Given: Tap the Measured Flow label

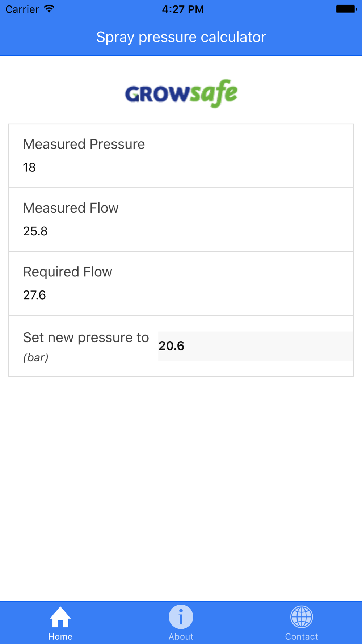Looking at the screenshot, I should [71, 208].
